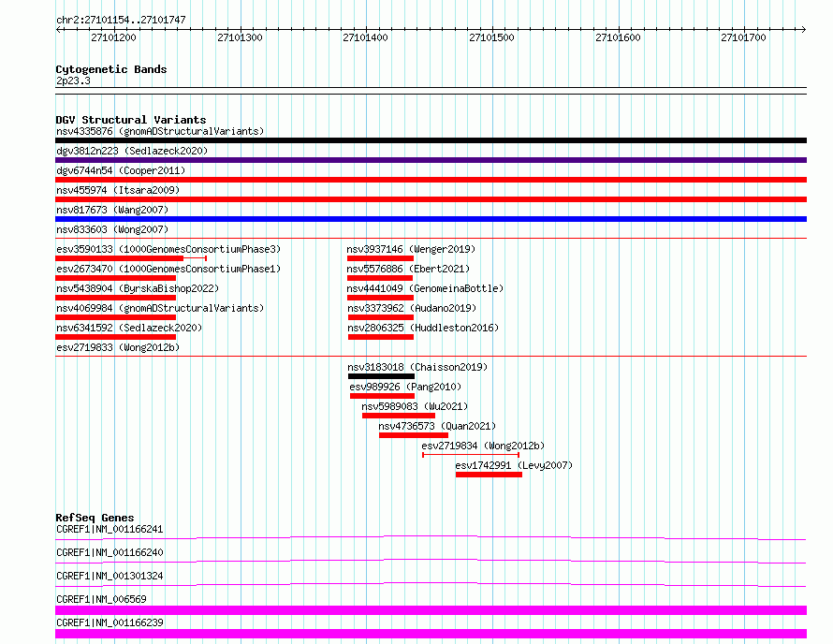
Task: Click the Cytogenetic Bands track title
Action: pyautogui.click(x=111, y=69)
